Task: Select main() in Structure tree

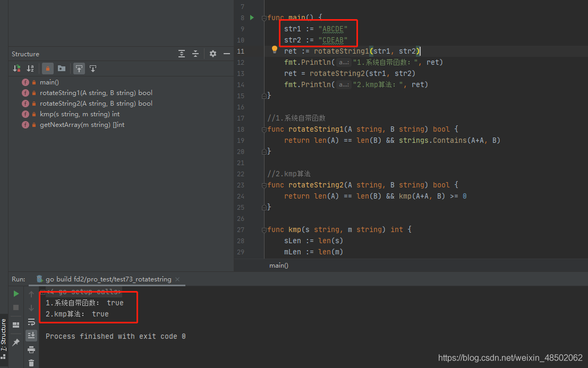Action: coord(49,82)
